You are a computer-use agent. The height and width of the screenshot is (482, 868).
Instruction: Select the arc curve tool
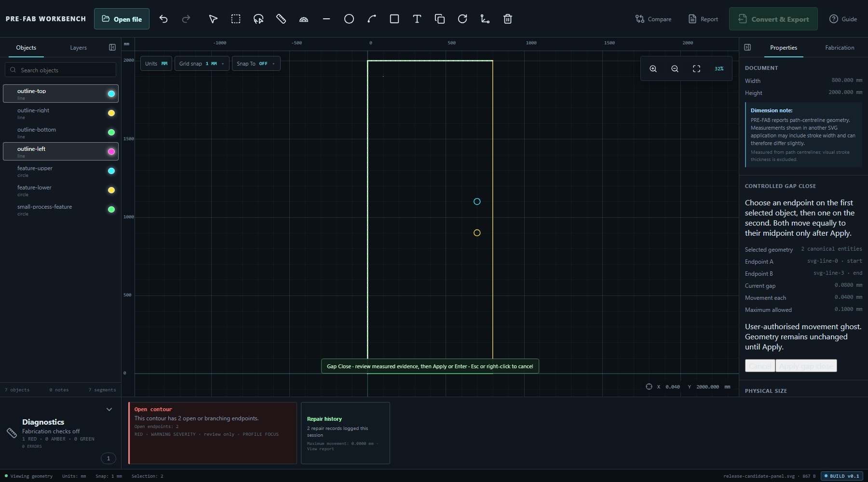click(x=372, y=19)
